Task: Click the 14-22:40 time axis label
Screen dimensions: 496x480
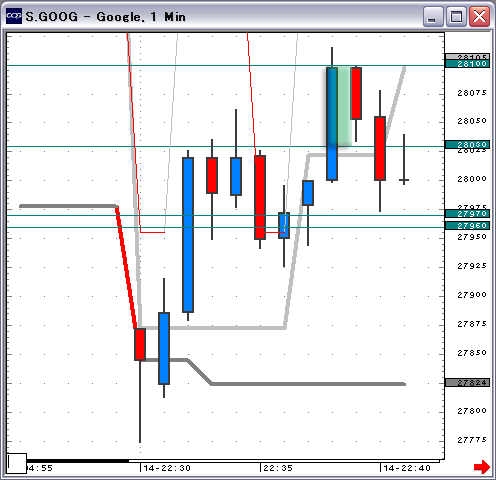Action: (x=407, y=468)
